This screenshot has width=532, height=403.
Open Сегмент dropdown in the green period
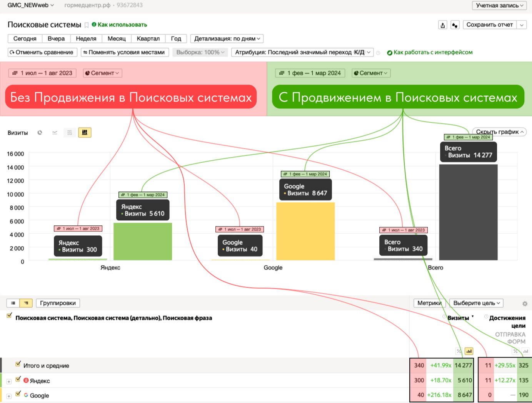pos(371,73)
